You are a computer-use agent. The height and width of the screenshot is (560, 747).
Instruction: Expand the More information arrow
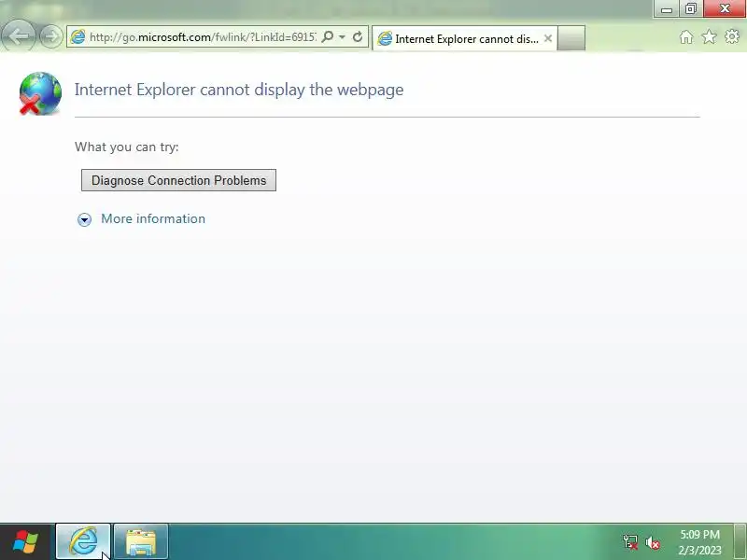pos(84,219)
